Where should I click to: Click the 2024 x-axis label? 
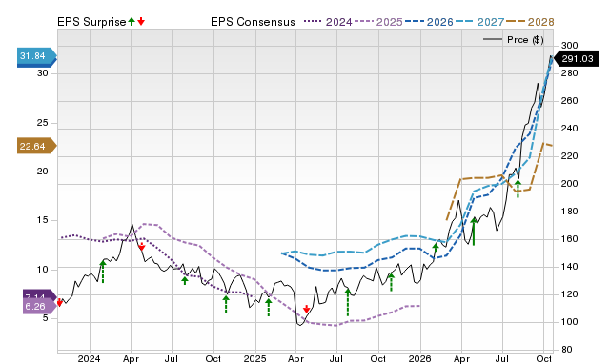pyautogui.click(x=89, y=358)
